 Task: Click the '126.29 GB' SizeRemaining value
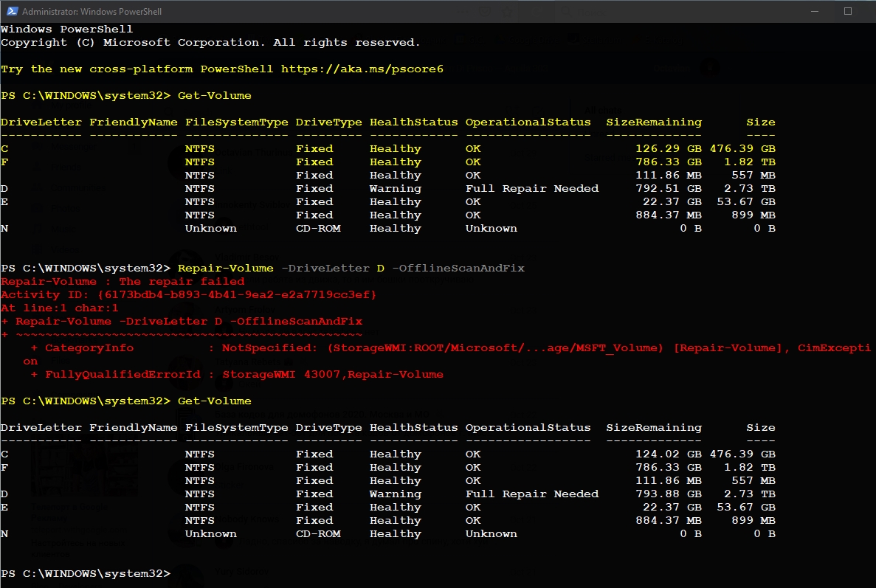(x=669, y=148)
